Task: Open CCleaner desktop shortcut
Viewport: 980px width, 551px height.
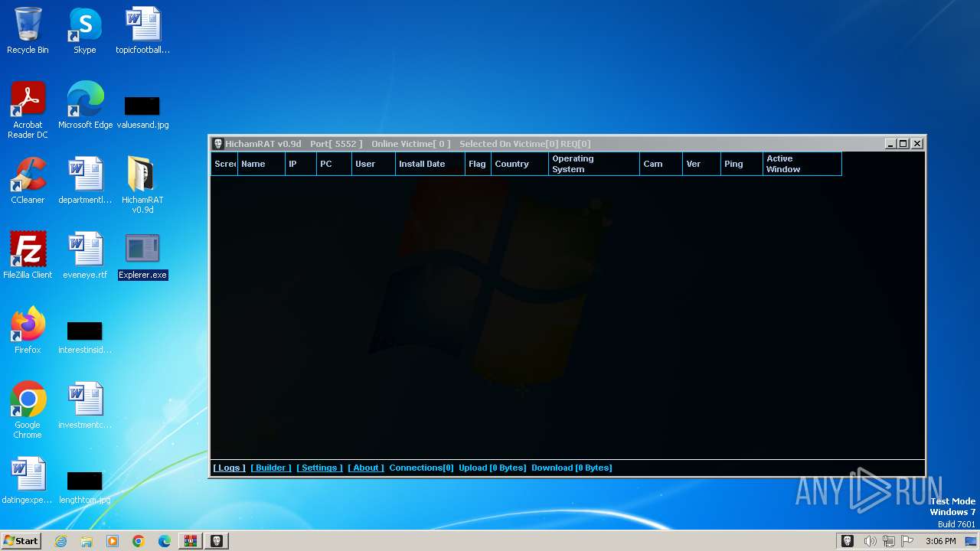Action: click(x=28, y=180)
